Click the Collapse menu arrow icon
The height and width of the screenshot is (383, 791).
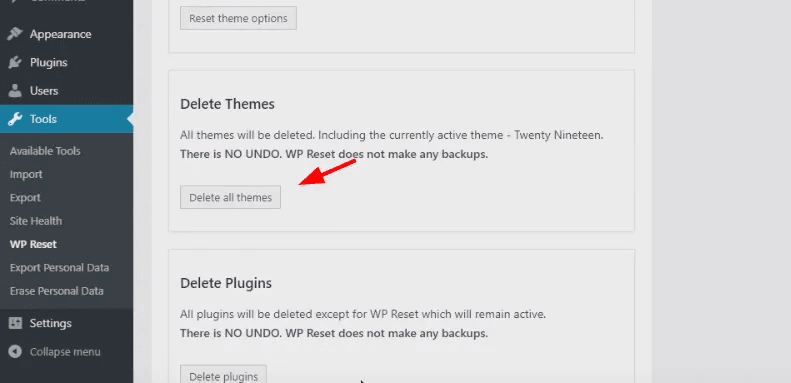(x=15, y=352)
